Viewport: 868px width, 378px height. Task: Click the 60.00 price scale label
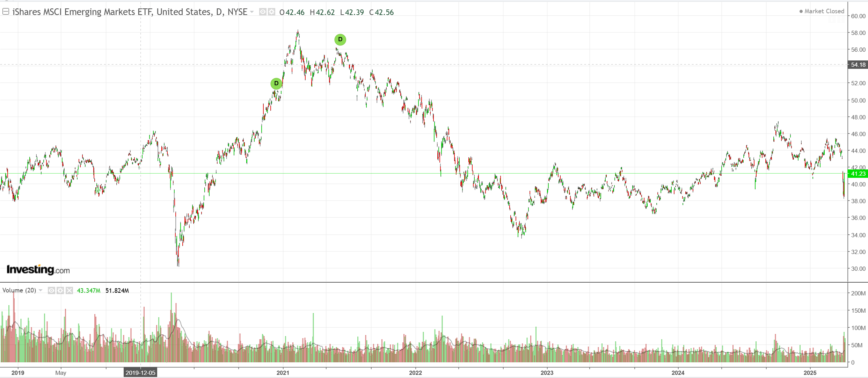(858, 16)
